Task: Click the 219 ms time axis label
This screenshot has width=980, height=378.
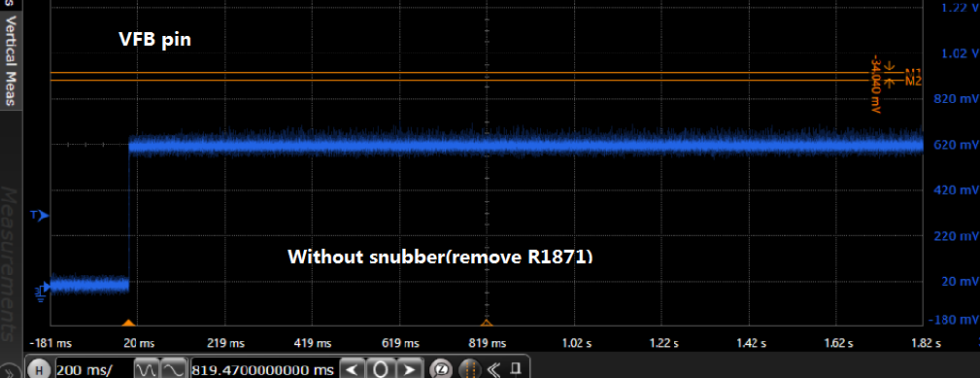Action: (x=225, y=343)
